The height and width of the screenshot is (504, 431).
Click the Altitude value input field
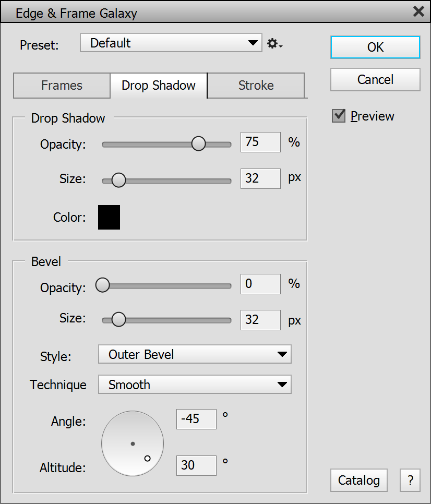196,465
